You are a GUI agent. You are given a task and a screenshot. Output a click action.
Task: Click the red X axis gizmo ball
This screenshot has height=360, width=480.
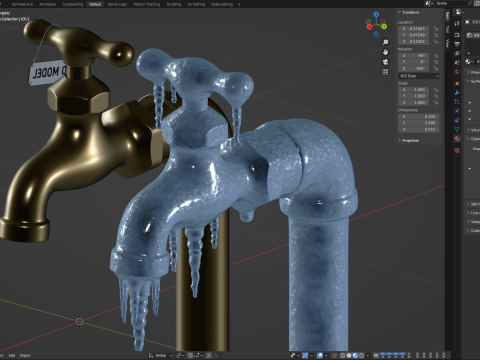(369, 27)
